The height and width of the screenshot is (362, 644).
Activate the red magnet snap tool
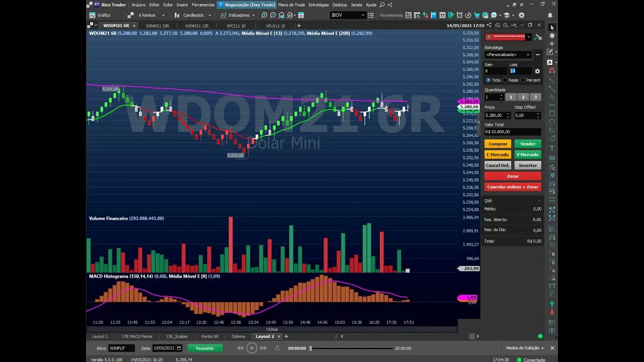(x=552, y=70)
